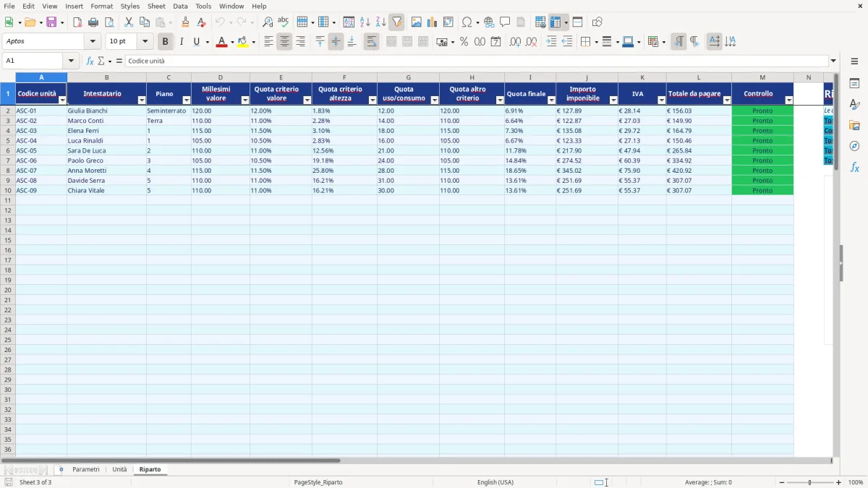This screenshot has height=488, width=868.
Task: Toggle AutoFilter funnel button
Action: click(396, 22)
